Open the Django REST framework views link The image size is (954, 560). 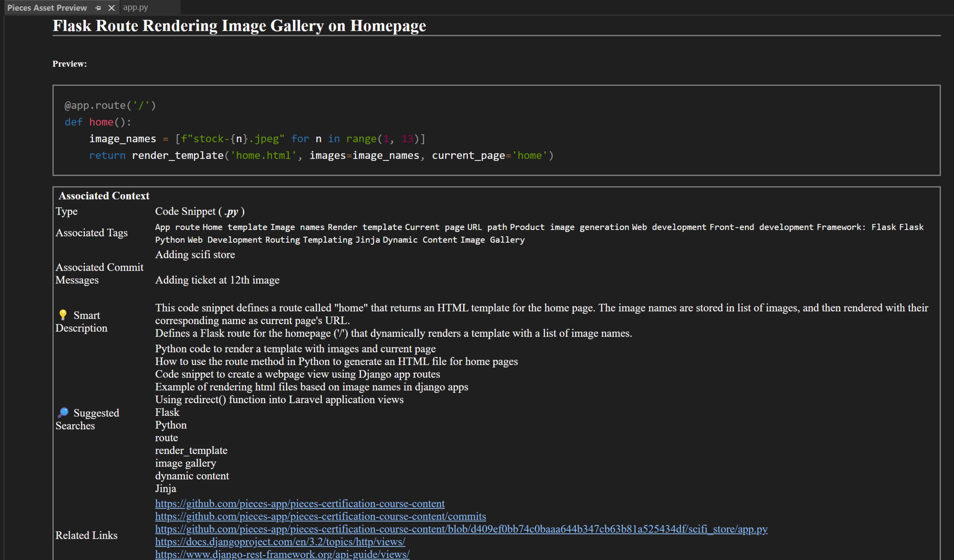coord(282,554)
